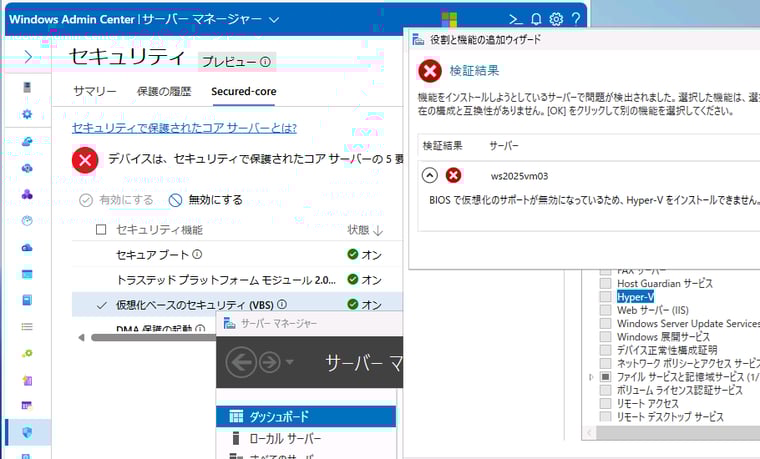The image size is (760, 459).
Task: Expand ファイル サービスと記憶域サービス tree node
Action: pyautogui.click(x=590, y=377)
